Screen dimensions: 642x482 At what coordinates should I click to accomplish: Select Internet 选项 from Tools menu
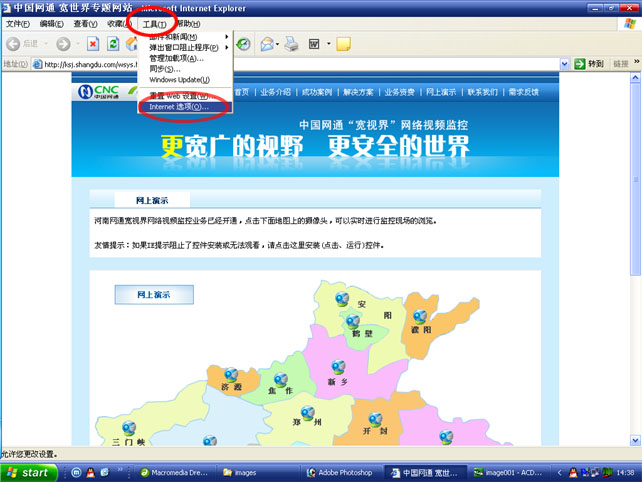tap(175, 106)
